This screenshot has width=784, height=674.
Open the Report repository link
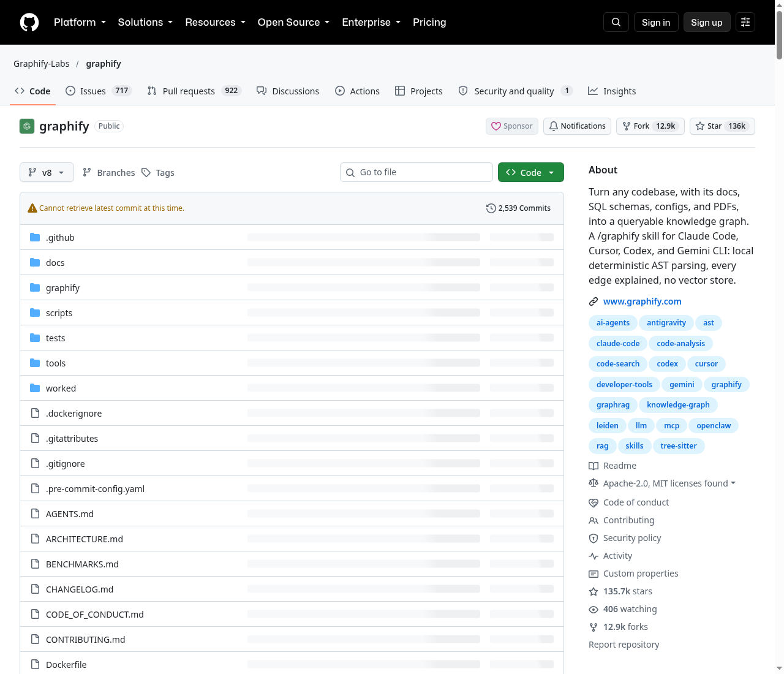624,645
